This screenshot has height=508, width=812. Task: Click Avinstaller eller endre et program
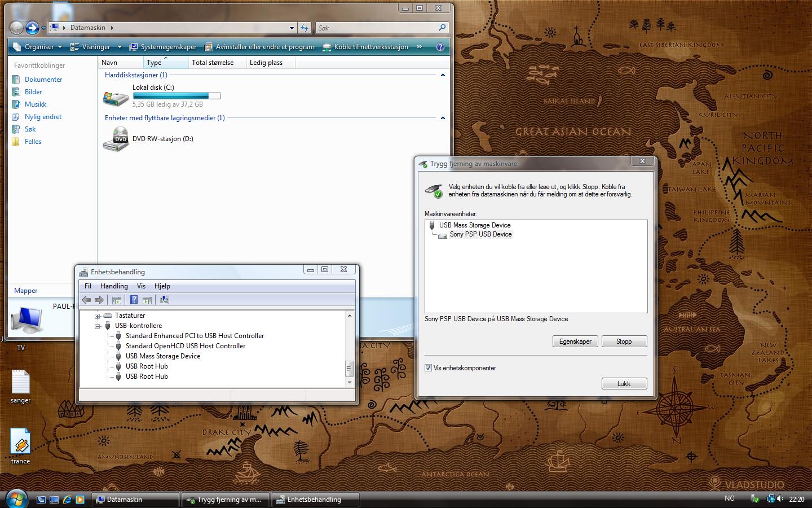click(x=259, y=47)
